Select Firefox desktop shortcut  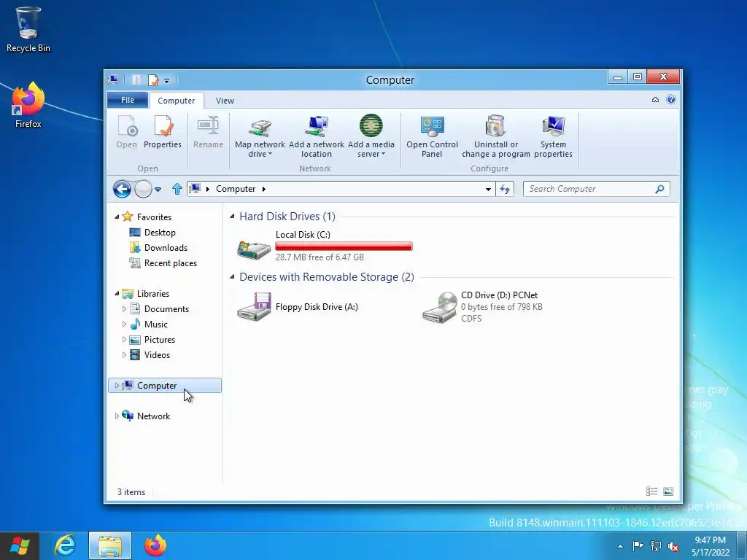tap(28, 105)
